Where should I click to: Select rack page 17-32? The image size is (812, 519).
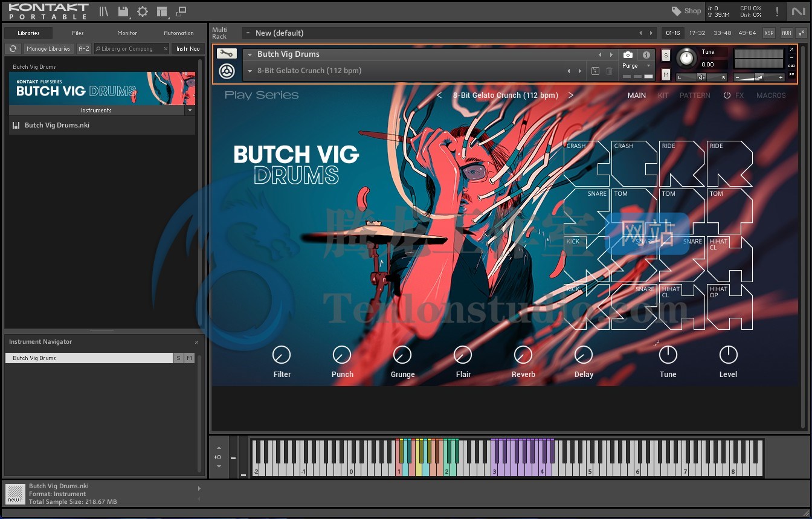coord(697,33)
